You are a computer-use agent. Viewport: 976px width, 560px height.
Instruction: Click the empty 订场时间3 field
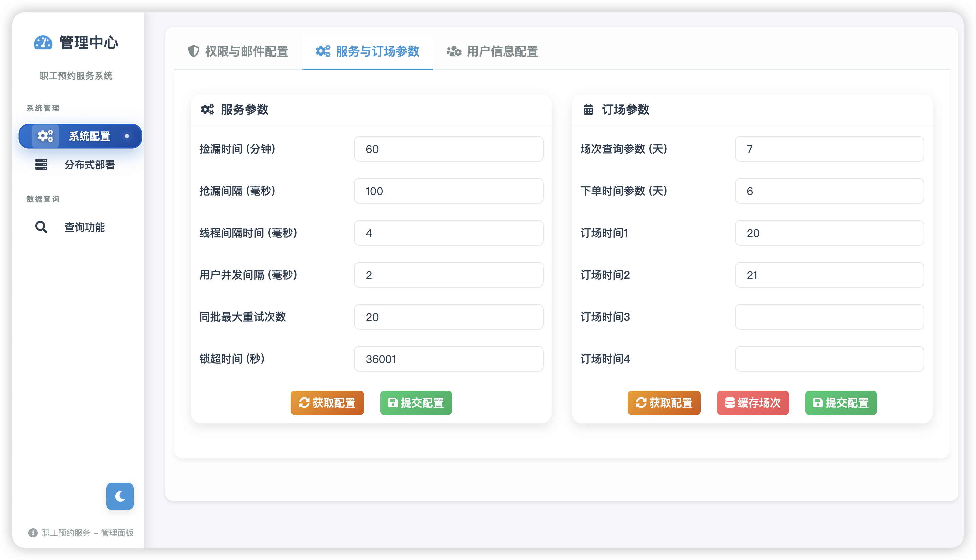pos(829,317)
